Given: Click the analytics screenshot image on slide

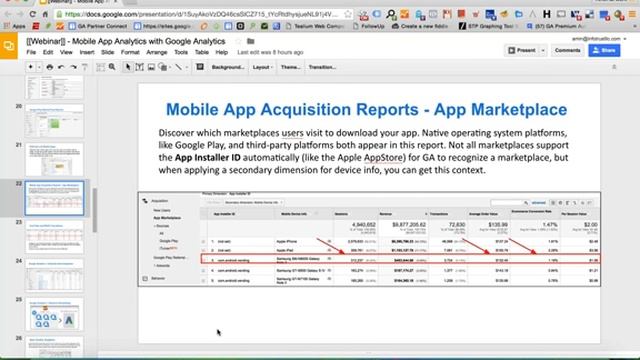Looking at the screenshot, I should point(369,239).
